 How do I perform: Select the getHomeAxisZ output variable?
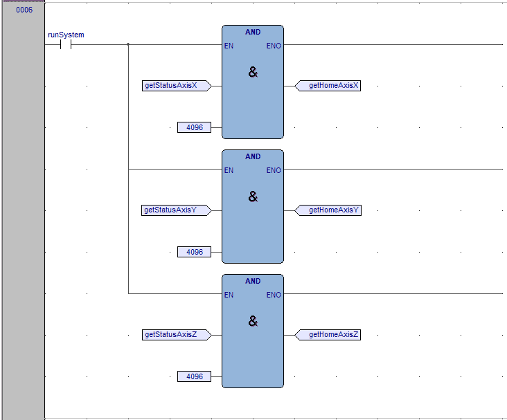(328, 335)
